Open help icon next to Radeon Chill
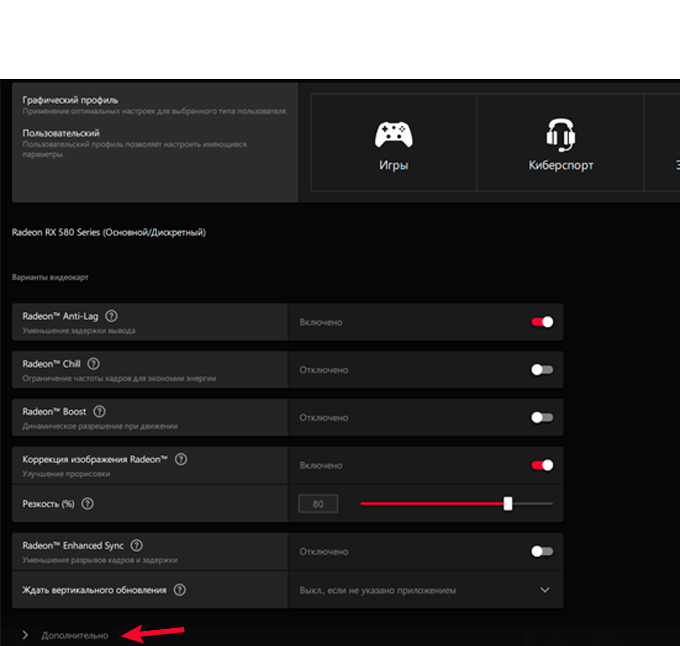The image size is (680, 646). [x=93, y=364]
